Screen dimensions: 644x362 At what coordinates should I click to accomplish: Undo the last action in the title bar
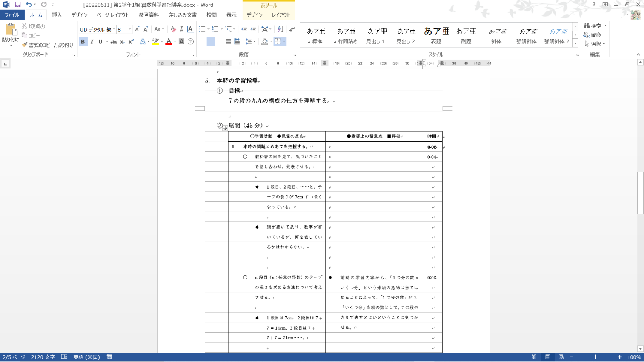point(29,5)
